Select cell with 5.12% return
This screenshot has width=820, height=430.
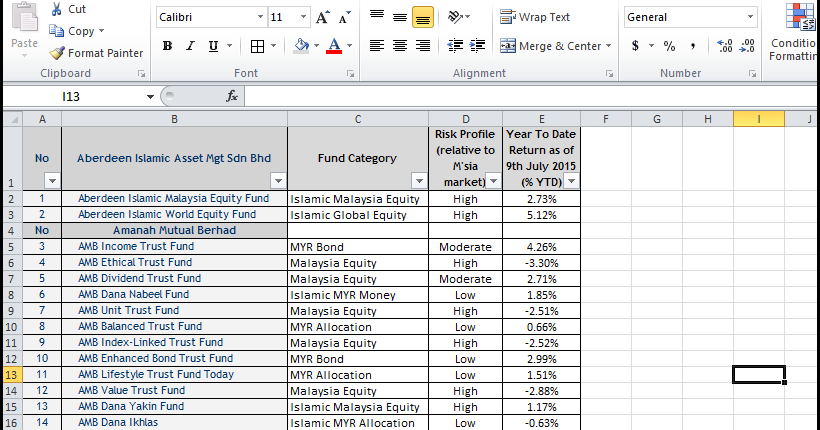click(541, 215)
